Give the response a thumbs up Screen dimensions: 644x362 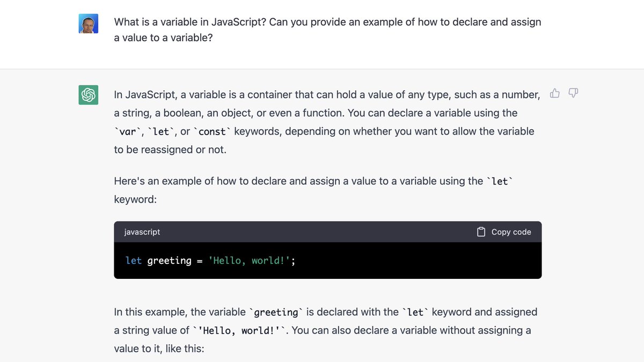click(554, 93)
